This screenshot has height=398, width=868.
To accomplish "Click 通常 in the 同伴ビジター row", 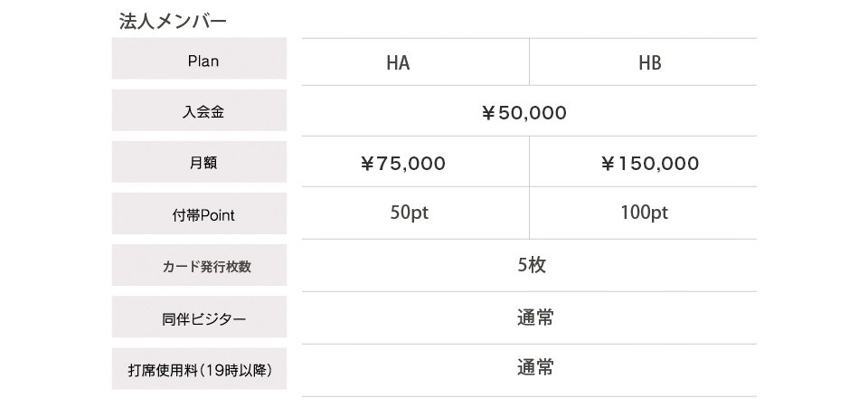I will [x=535, y=317].
